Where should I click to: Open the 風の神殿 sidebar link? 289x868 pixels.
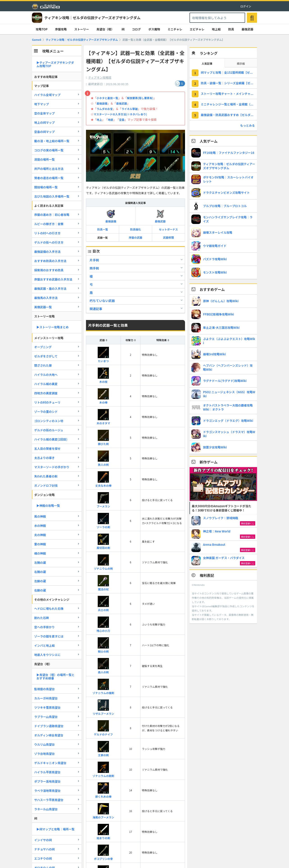(x=56, y=516)
